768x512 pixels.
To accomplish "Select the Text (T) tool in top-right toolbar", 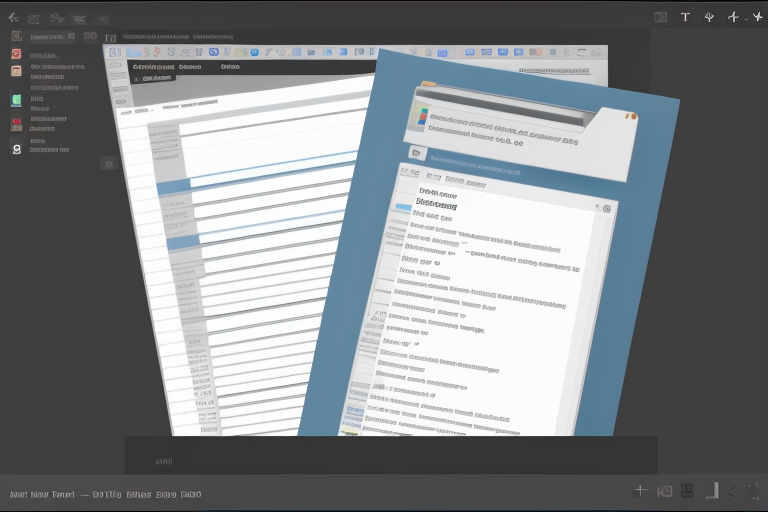I will click(685, 17).
